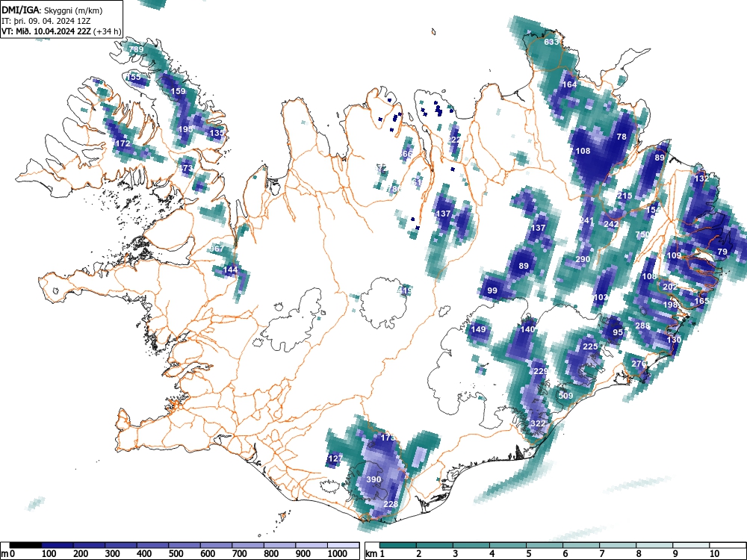Screen dimensions: 747x560
Task: Click the 149 visibility label
Action: tap(478, 329)
